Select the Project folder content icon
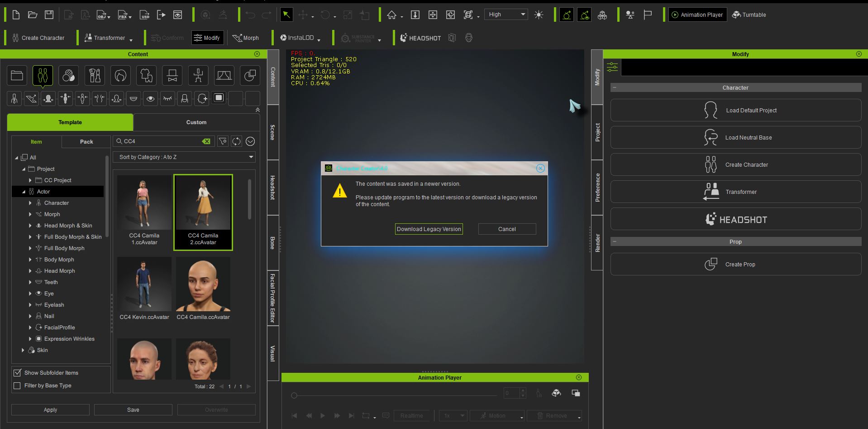Viewport: 868px width, 429px height. click(x=17, y=76)
